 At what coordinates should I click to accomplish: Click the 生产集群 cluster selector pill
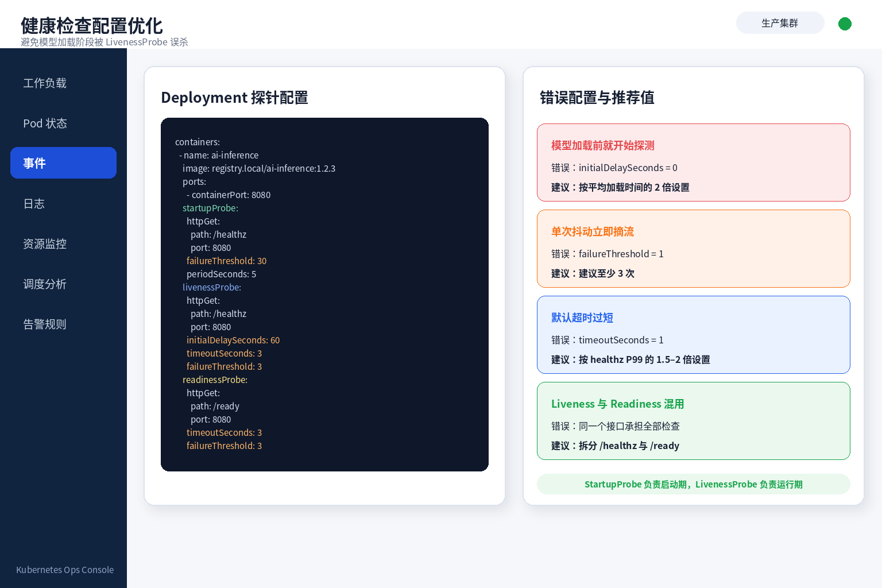click(x=780, y=23)
